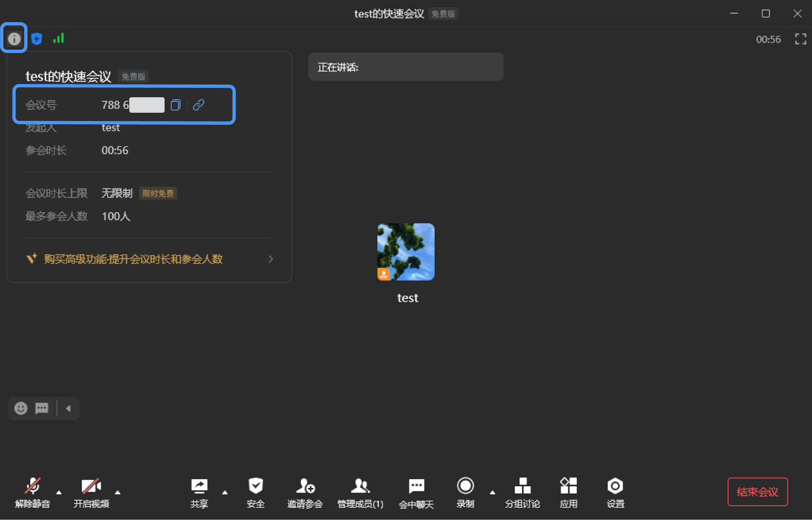Enter full screen mode
This screenshot has width=812, height=520.
(x=800, y=39)
